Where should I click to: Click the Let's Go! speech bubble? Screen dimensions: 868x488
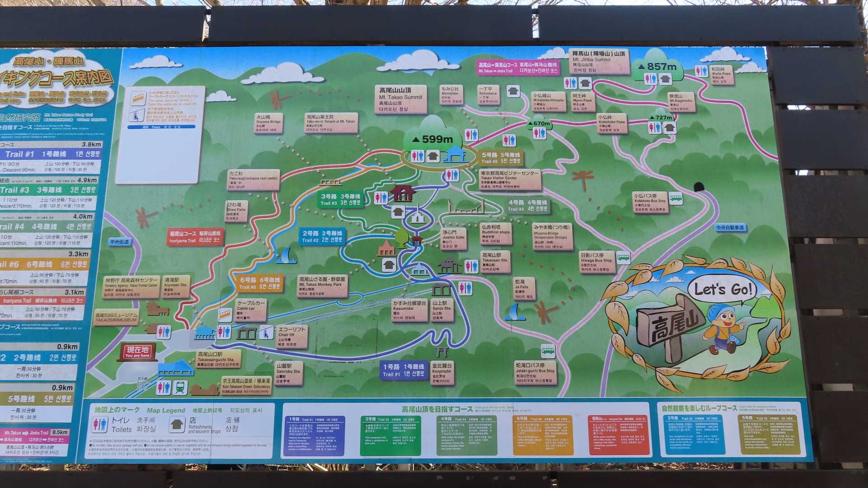[x=723, y=289]
